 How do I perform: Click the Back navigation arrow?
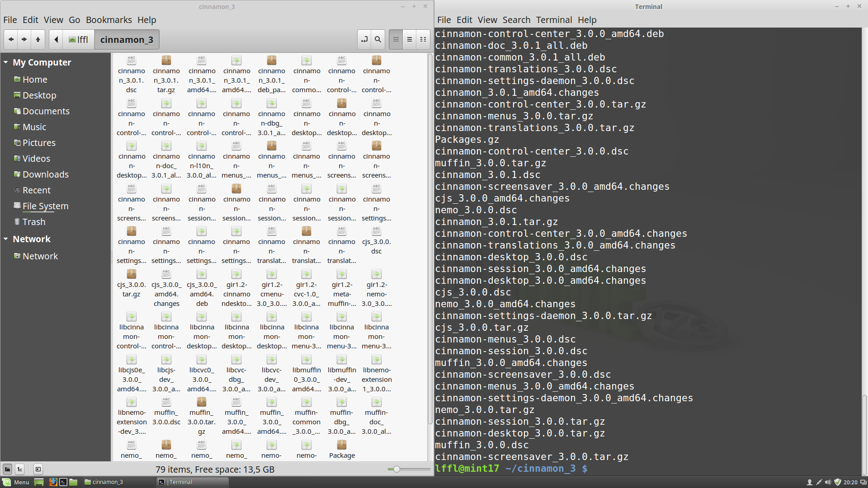point(11,40)
